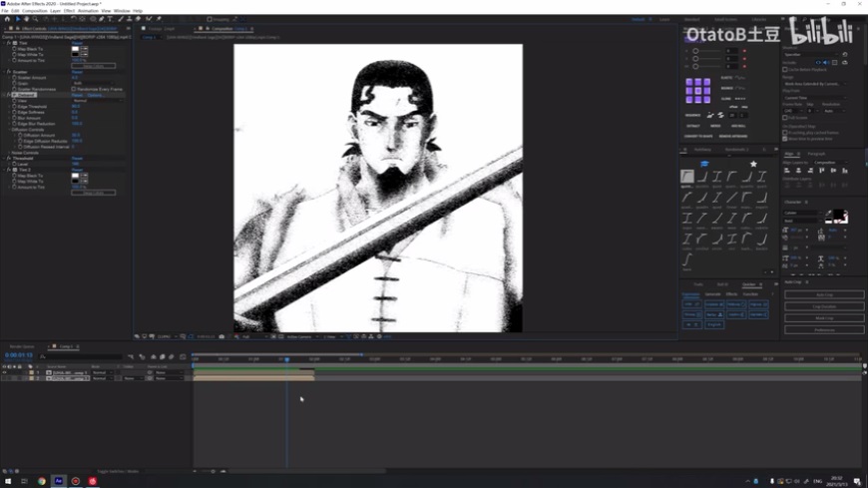The height and width of the screenshot is (488, 868).
Task: Select the Selection arrow tool
Action: coord(18,19)
